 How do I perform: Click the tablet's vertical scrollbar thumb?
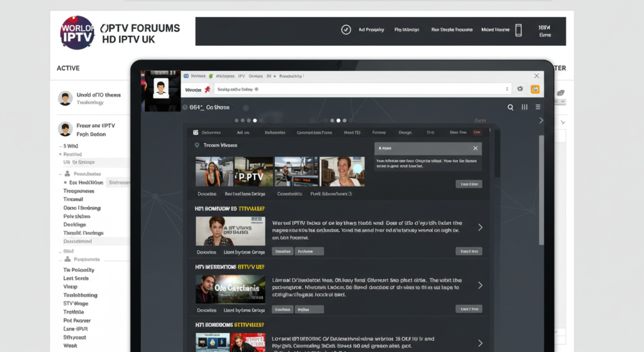[x=541, y=190]
